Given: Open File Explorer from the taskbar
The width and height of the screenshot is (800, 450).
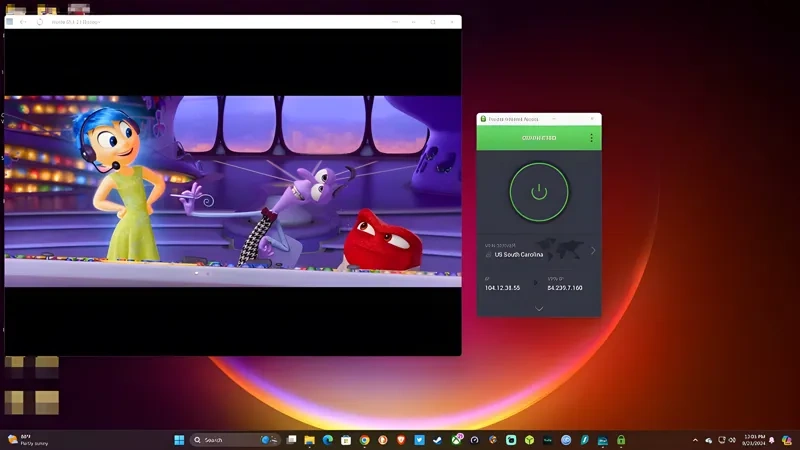Looking at the screenshot, I should point(309,439).
